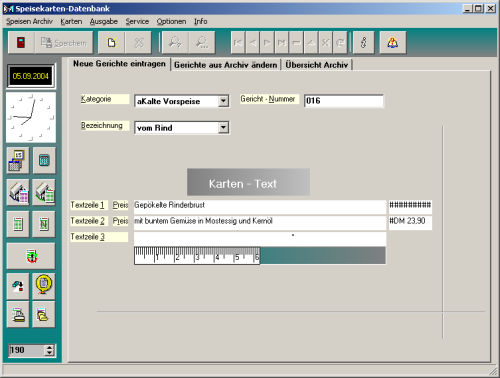Viewport: 500px width, 378px height.
Task: Click the 190 value field
Action: point(27,350)
